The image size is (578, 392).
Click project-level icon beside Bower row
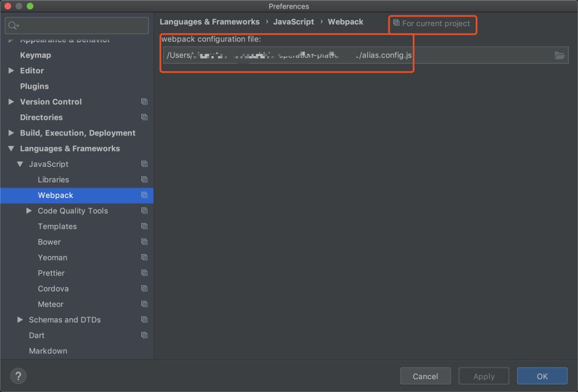(x=144, y=242)
